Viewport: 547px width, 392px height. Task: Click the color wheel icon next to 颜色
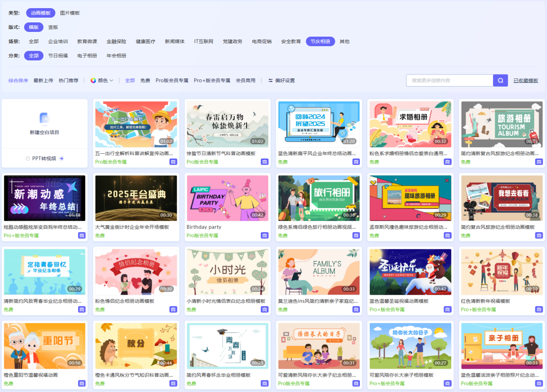click(x=93, y=81)
